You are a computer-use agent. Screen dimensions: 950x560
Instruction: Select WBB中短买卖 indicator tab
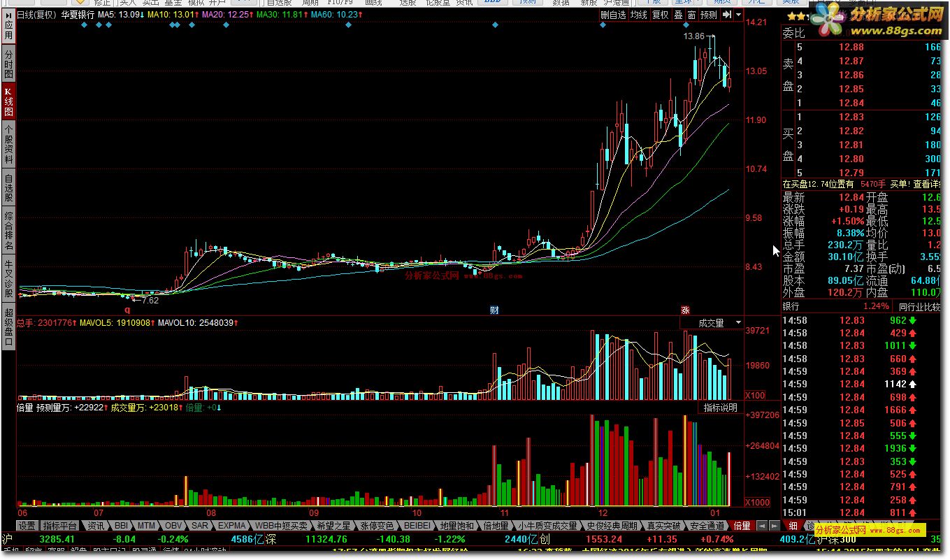tap(281, 526)
